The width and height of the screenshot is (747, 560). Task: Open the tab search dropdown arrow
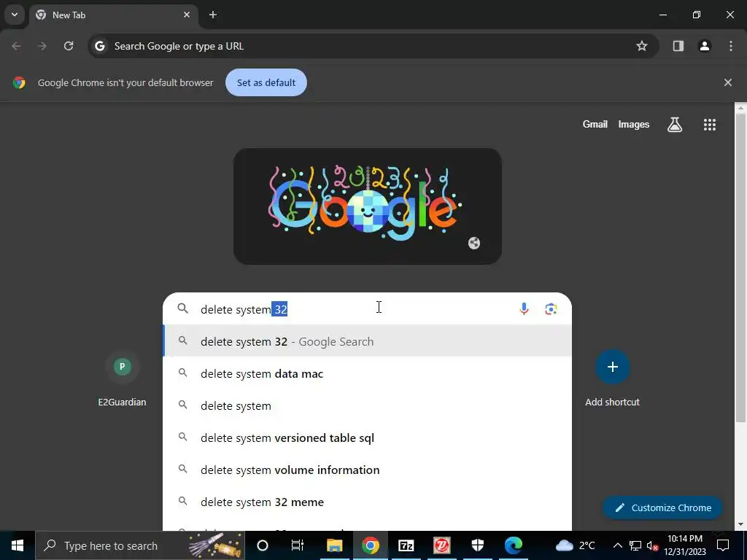click(x=15, y=15)
